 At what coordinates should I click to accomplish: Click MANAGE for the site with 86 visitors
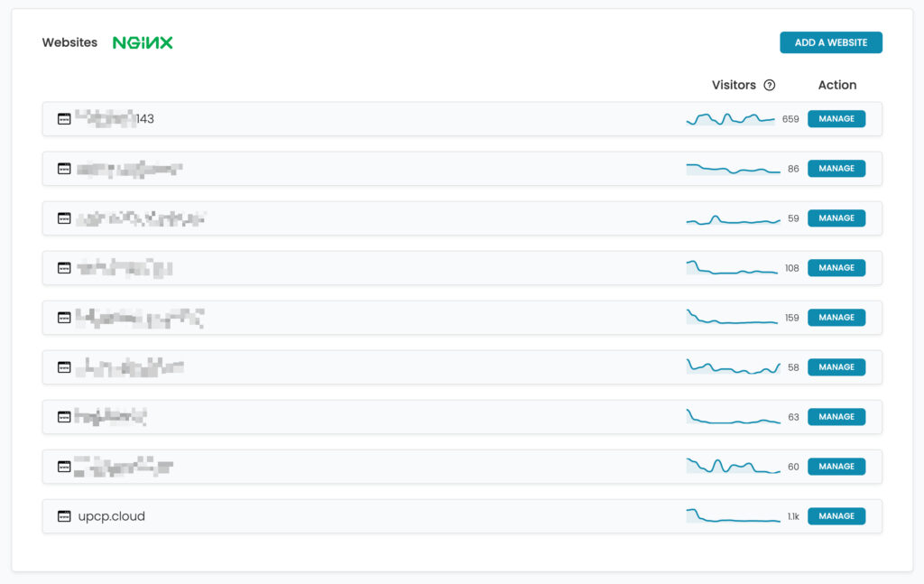tap(836, 168)
